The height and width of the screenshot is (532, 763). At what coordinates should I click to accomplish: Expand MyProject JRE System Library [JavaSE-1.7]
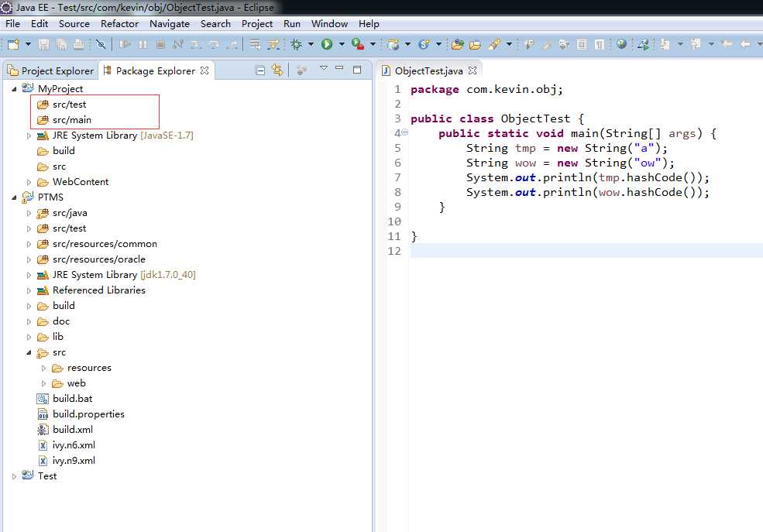(29, 136)
